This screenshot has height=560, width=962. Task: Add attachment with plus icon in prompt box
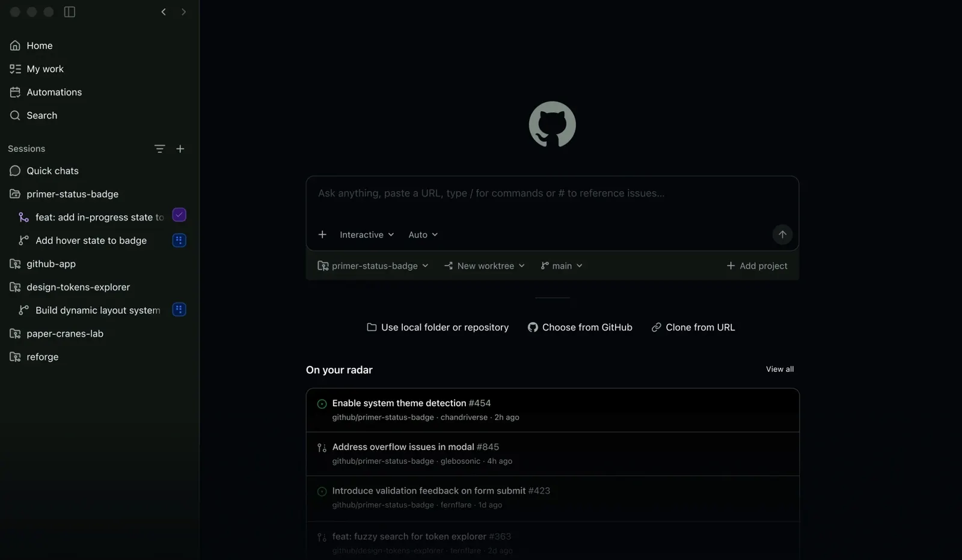[x=322, y=234]
